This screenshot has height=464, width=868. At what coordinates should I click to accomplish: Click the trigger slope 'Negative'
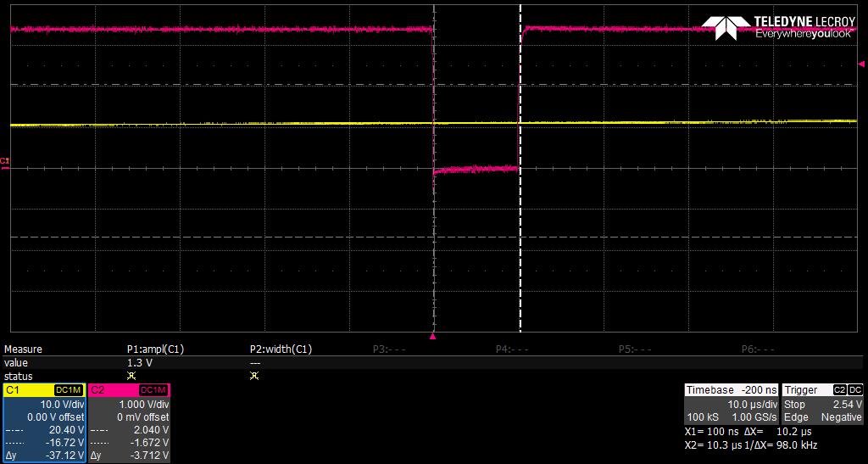842,417
